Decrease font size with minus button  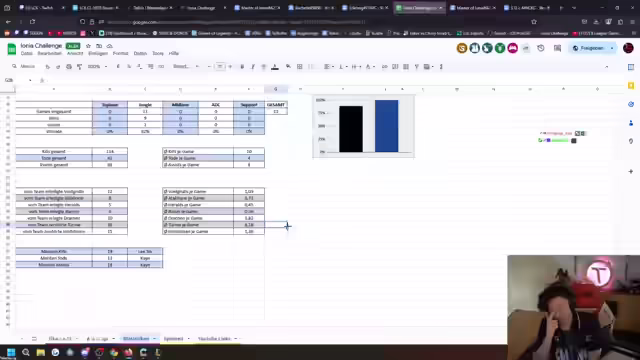tap(209, 67)
